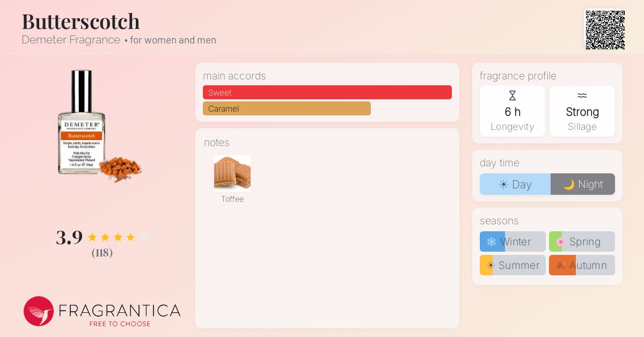The image size is (644, 337).
Task: Click the fifth empty rating star
Action: tap(144, 237)
